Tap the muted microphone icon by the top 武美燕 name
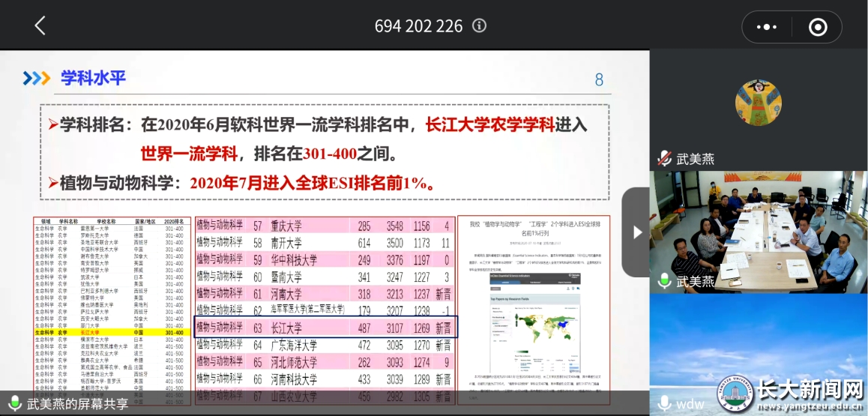Image resolution: width=868 pixels, height=416 pixels. (664, 159)
